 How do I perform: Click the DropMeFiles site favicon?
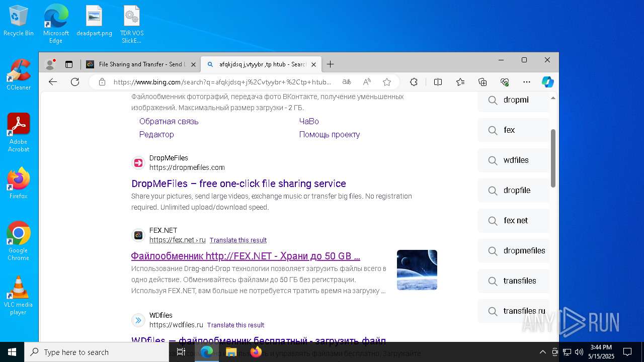(x=138, y=163)
